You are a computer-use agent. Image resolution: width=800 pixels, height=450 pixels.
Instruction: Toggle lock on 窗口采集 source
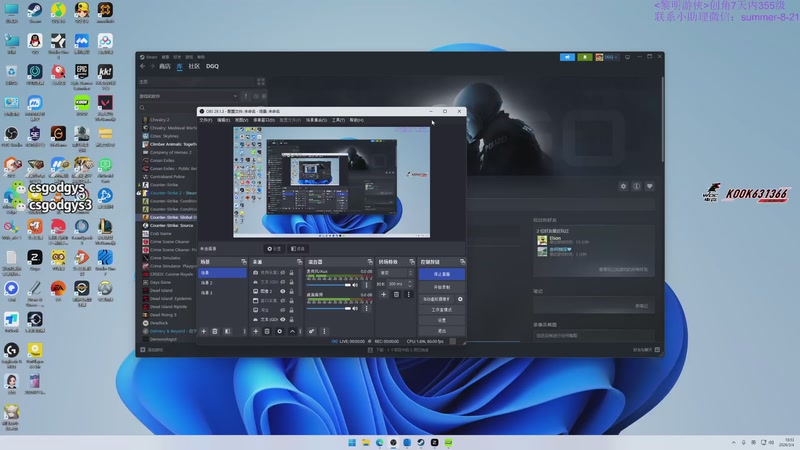point(291,301)
